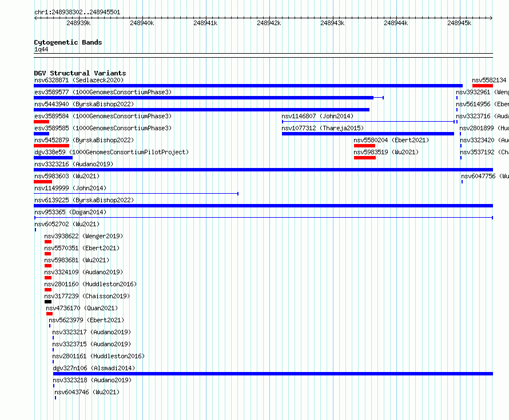
Task: Open nsv6052702 (Wu2021) label
Action: click(67, 224)
